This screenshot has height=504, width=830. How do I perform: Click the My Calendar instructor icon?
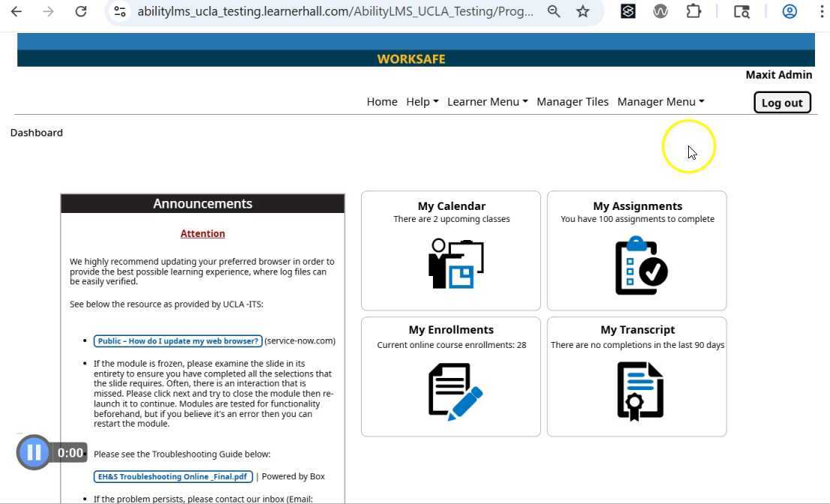coord(456,263)
